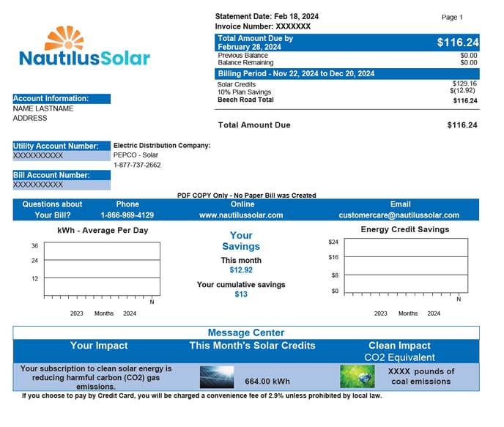
Task: Click the Billing Period header bar
Action: coord(347,74)
